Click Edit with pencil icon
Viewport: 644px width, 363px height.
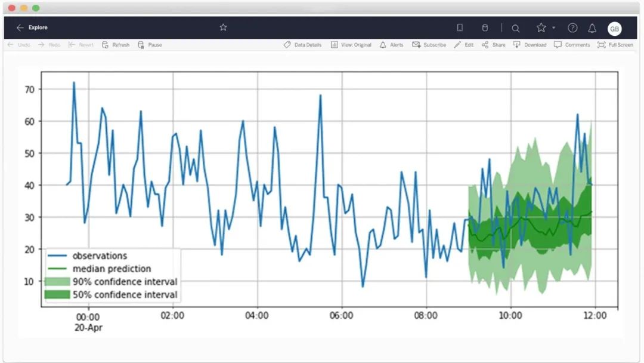click(464, 45)
